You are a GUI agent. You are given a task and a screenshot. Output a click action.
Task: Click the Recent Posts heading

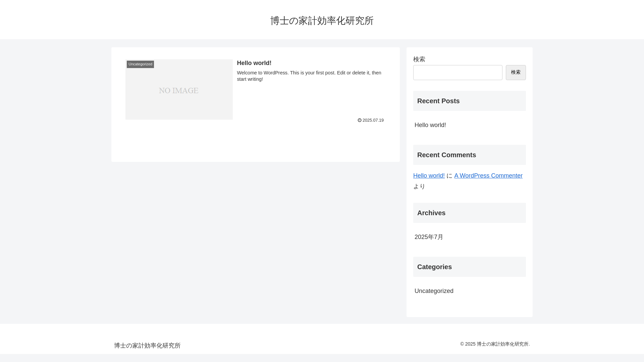click(x=469, y=101)
